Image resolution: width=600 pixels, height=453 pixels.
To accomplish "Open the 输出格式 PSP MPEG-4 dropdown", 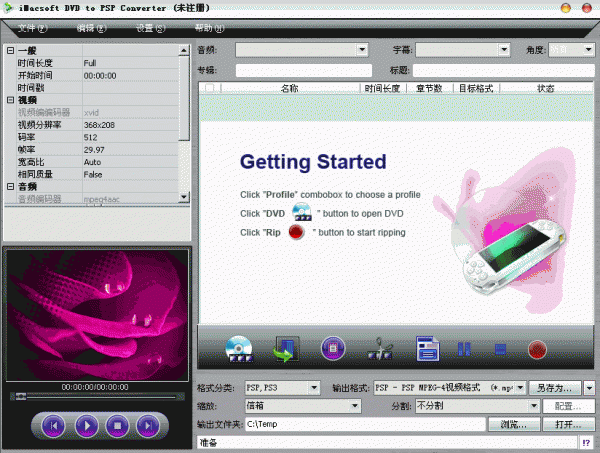I will (x=520, y=388).
